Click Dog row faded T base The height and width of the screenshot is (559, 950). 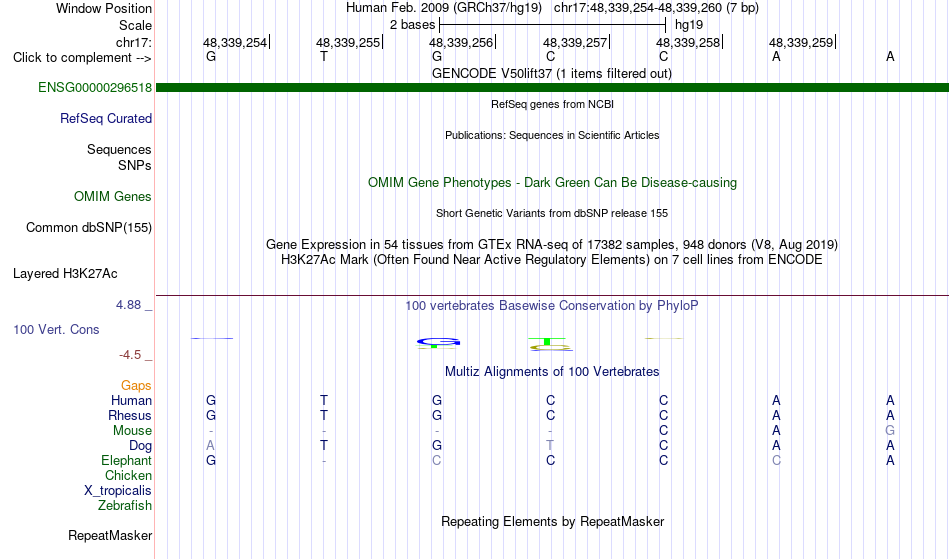pyautogui.click(x=550, y=446)
